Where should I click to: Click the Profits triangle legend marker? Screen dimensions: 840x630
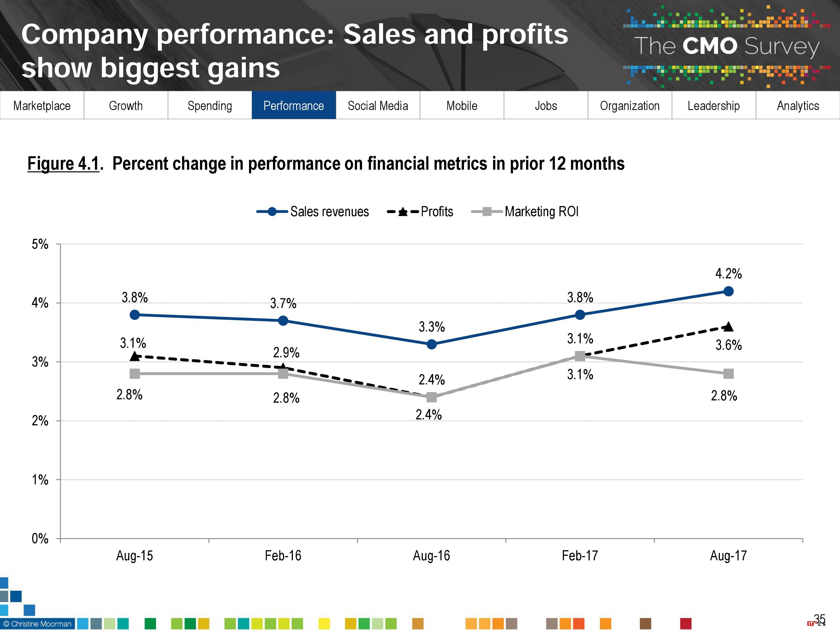click(403, 211)
